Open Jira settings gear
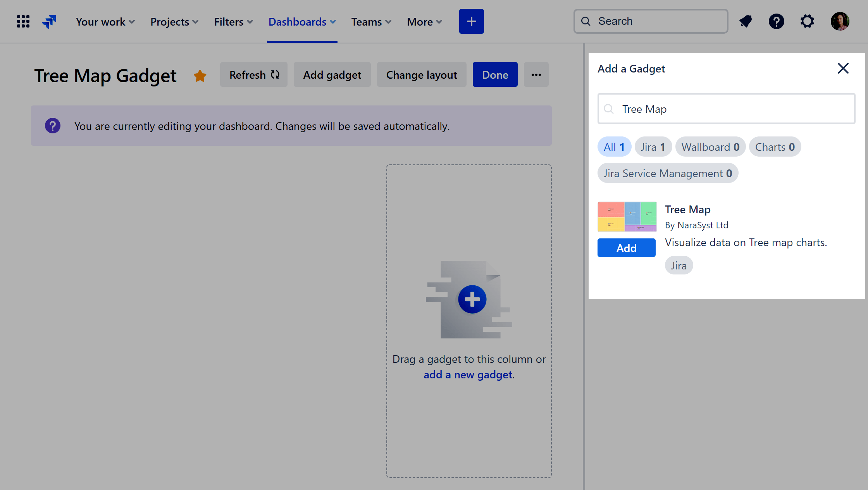 click(x=807, y=21)
